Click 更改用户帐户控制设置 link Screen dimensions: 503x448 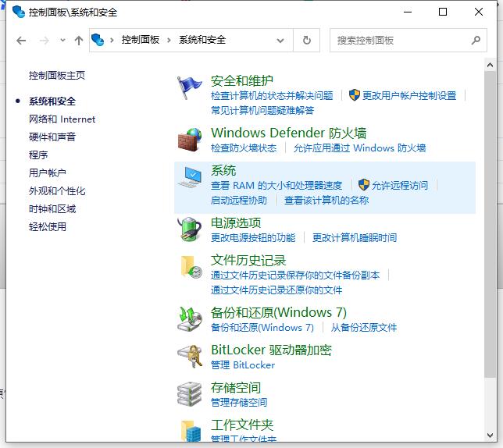409,95
